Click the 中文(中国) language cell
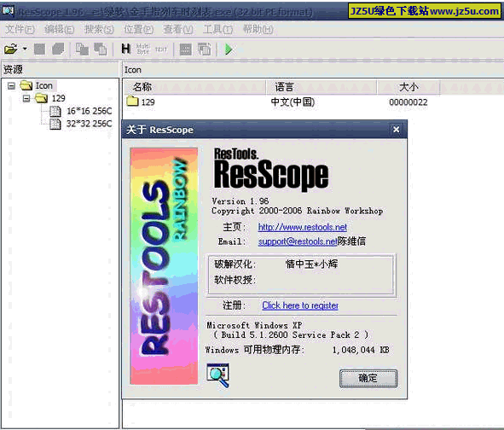The height and width of the screenshot is (430, 504). [293, 102]
